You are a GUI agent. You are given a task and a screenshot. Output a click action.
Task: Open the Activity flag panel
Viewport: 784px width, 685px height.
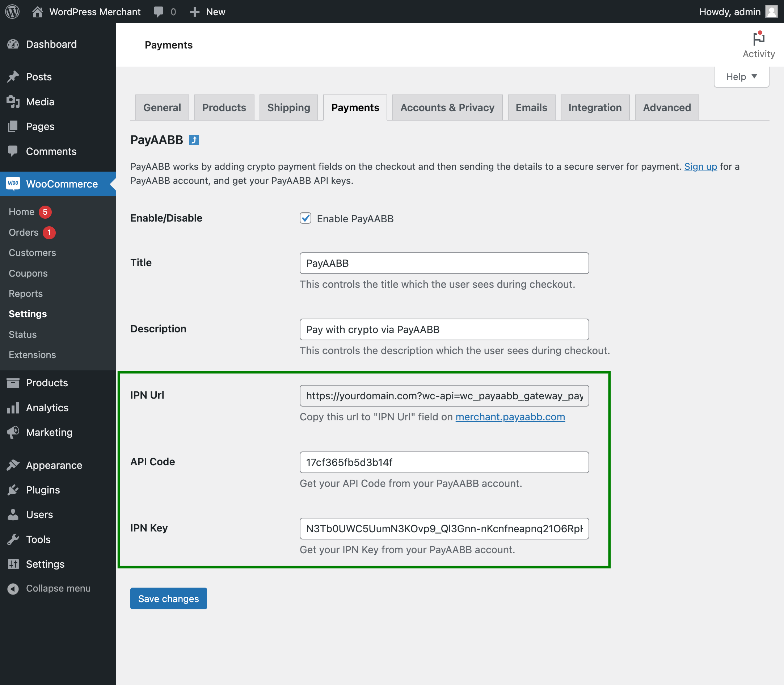[x=758, y=45]
